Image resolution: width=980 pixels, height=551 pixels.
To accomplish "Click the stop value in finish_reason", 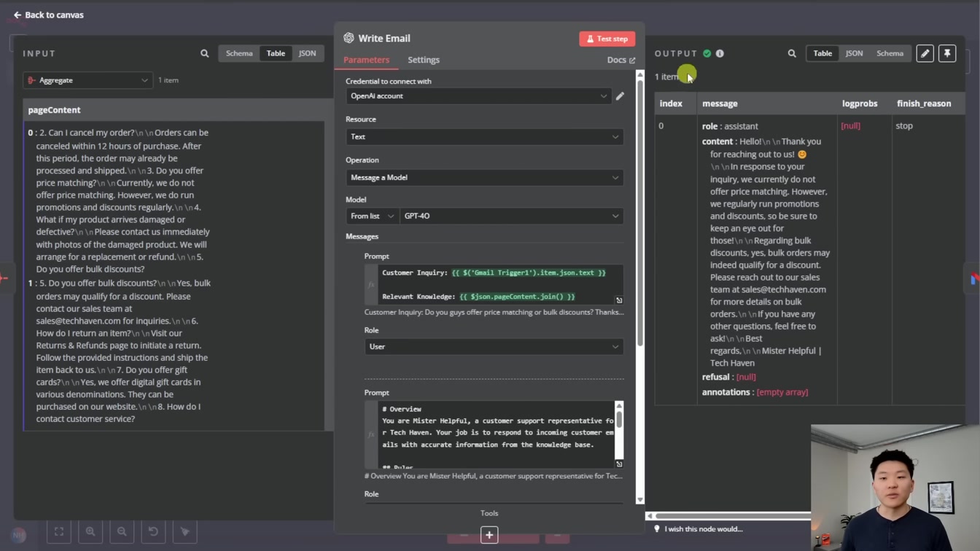I will [x=904, y=126].
